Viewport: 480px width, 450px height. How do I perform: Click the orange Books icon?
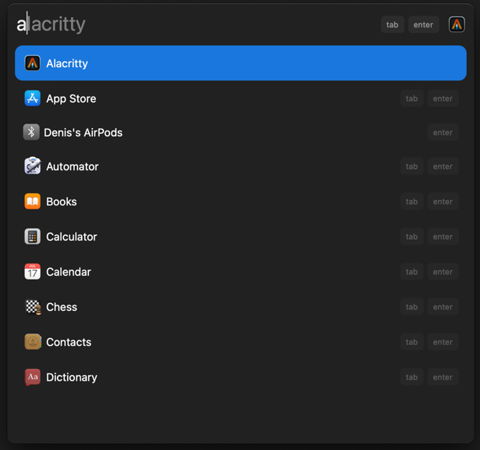(32, 201)
